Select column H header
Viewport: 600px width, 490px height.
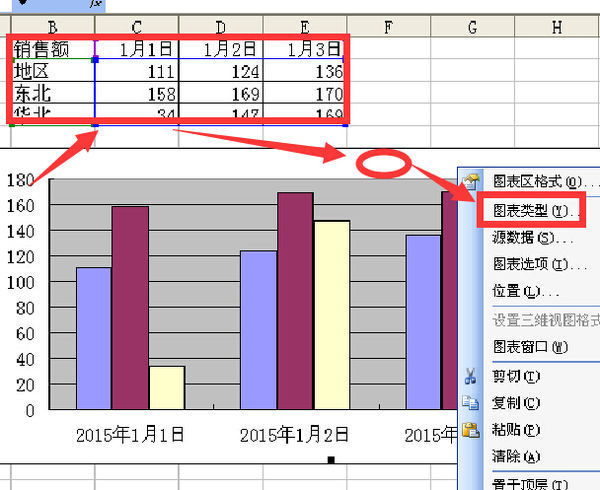click(x=557, y=26)
